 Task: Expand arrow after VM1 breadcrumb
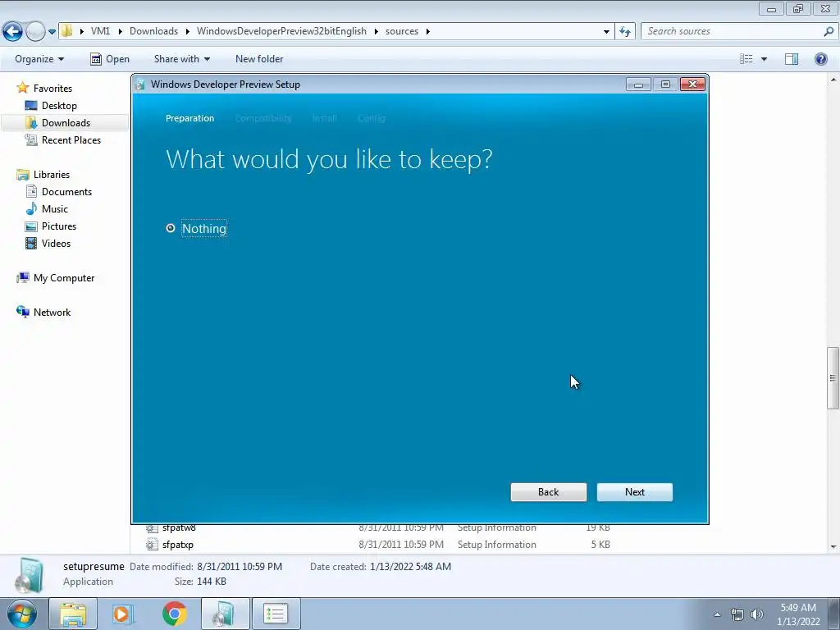pos(120,32)
